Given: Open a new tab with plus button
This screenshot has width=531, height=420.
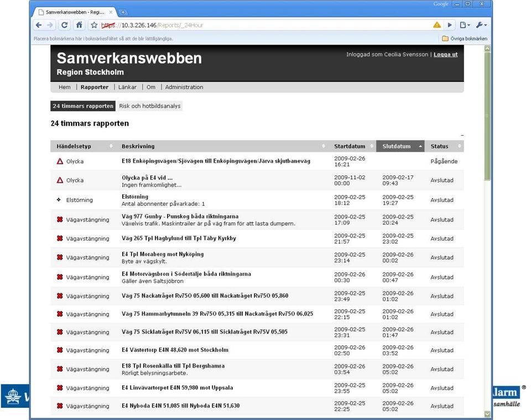Looking at the screenshot, I should coord(123,12).
